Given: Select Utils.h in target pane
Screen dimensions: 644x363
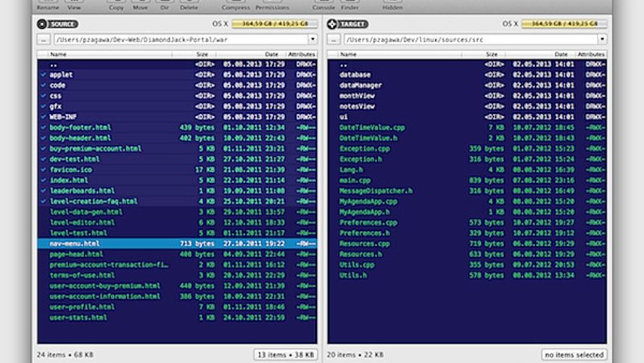Looking at the screenshot, I should coord(467,275).
